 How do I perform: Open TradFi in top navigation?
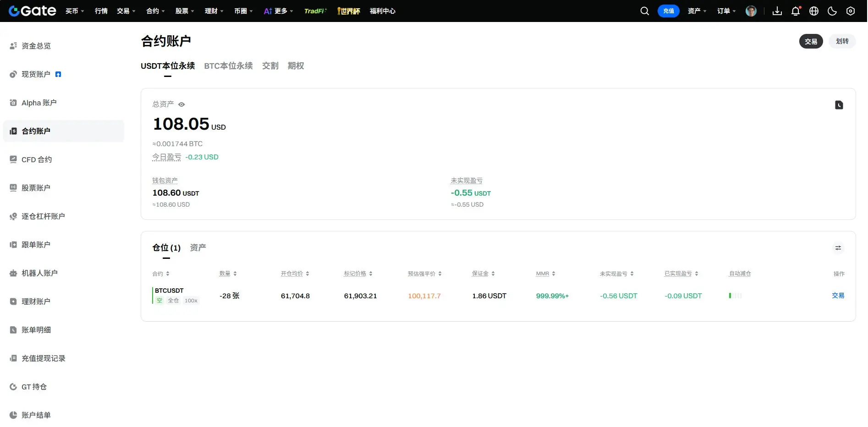315,11
